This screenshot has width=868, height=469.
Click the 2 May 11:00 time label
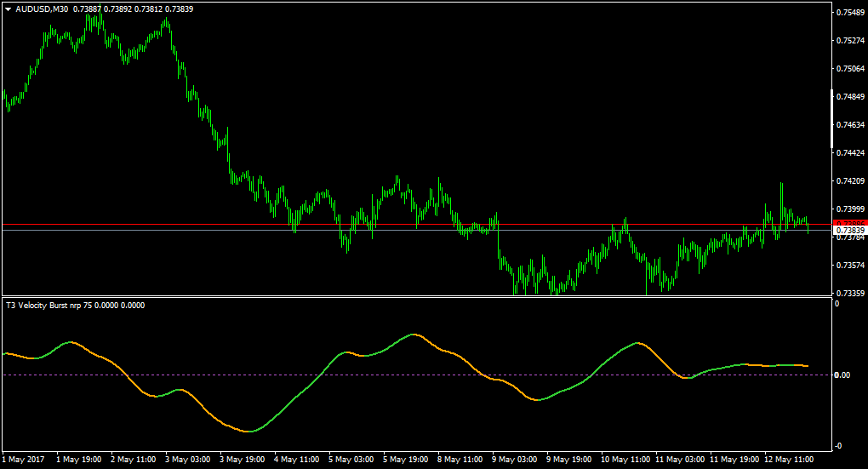tap(134, 459)
